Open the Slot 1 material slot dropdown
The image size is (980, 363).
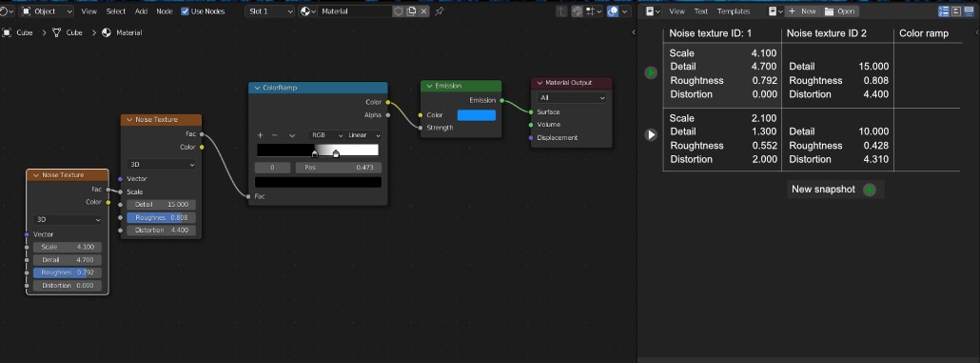269,11
